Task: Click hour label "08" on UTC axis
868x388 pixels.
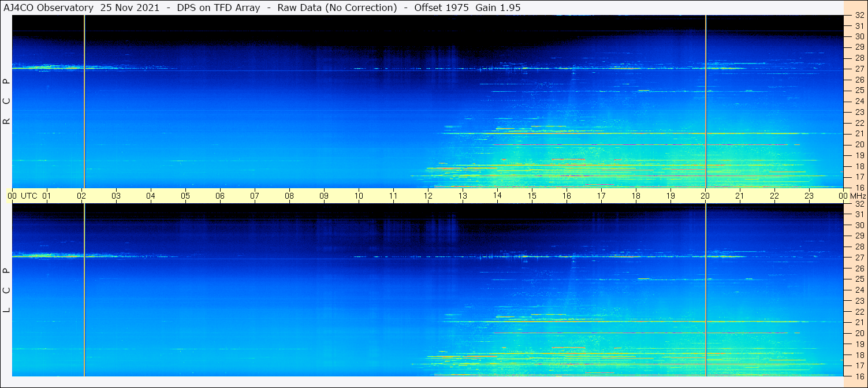Action: [x=289, y=196]
